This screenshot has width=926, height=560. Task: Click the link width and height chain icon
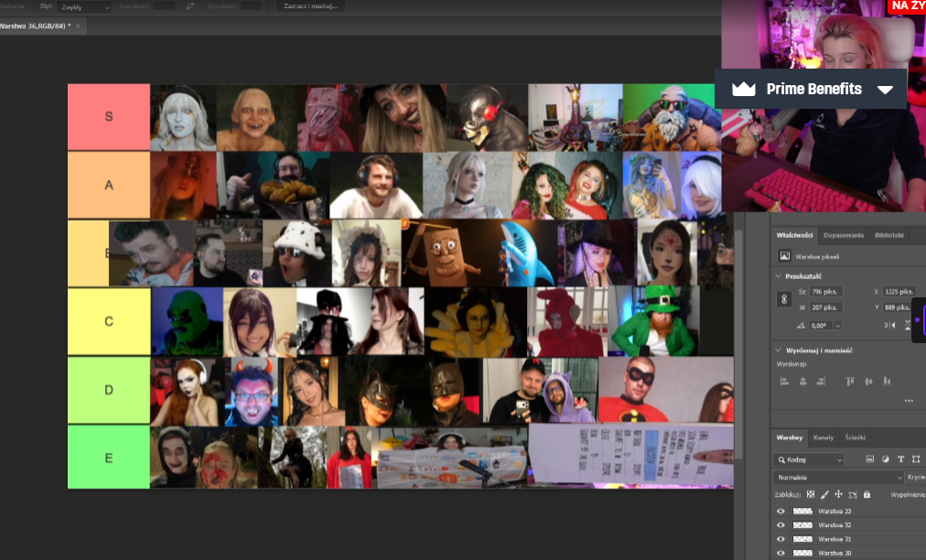pyautogui.click(x=782, y=299)
